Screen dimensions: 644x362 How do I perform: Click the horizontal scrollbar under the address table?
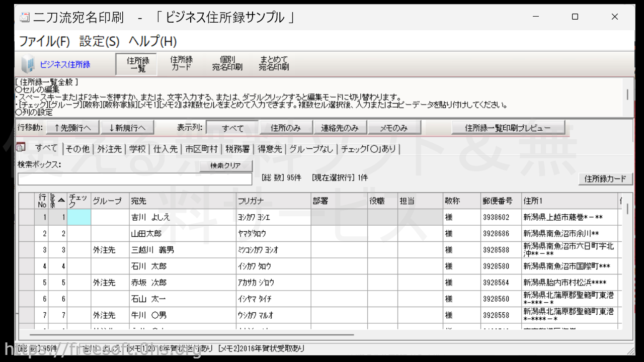pos(191,334)
